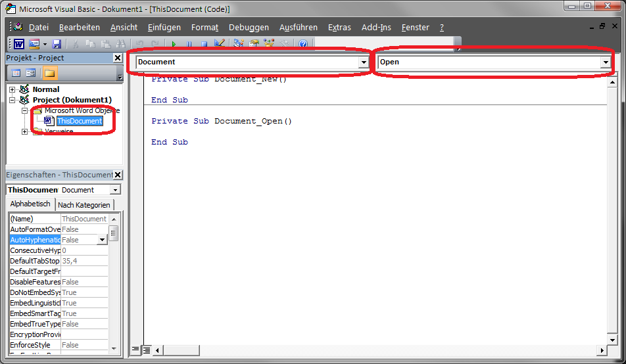This screenshot has height=364, width=626.
Task: Open the Document object dropdown
Action: [x=363, y=62]
